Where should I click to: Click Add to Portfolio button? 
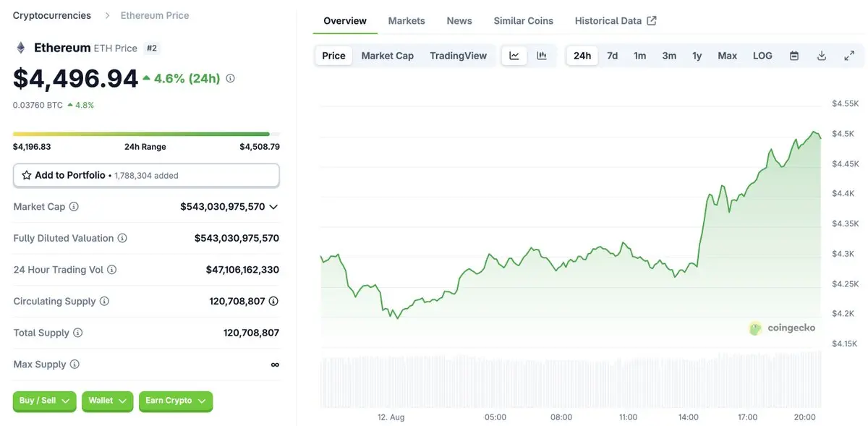146,175
